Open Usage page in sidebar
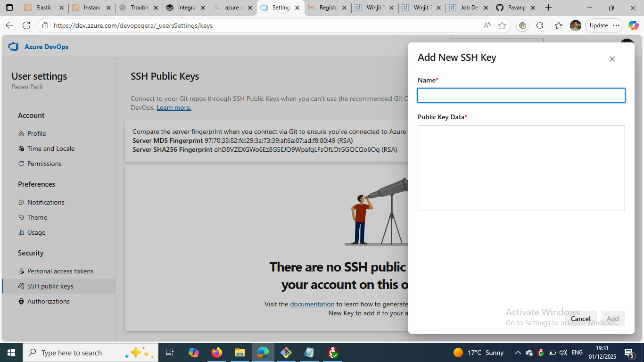The height and width of the screenshot is (362, 644). click(x=36, y=232)
